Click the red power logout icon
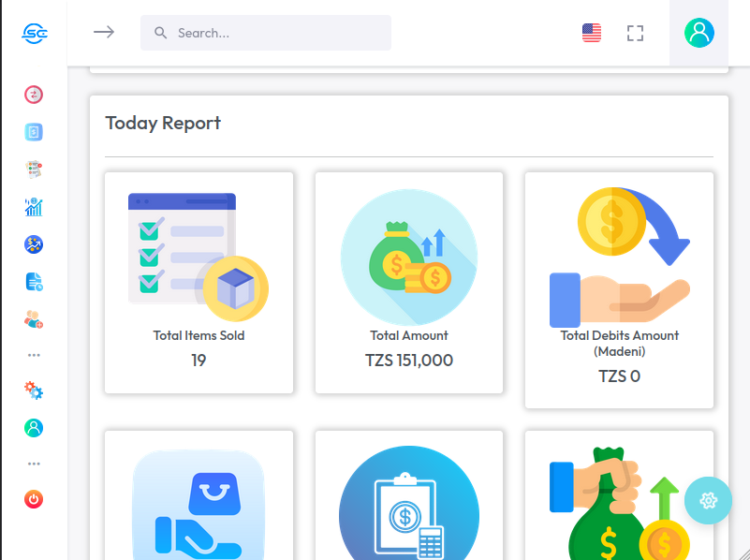 coord(34,499)
